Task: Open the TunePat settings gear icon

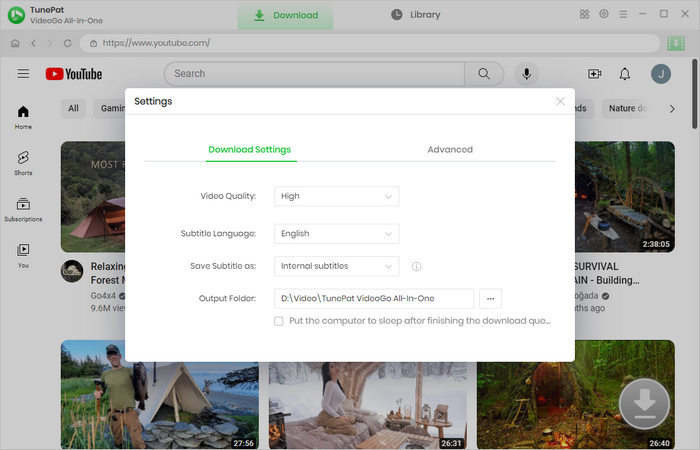Action: pos(604,14)
